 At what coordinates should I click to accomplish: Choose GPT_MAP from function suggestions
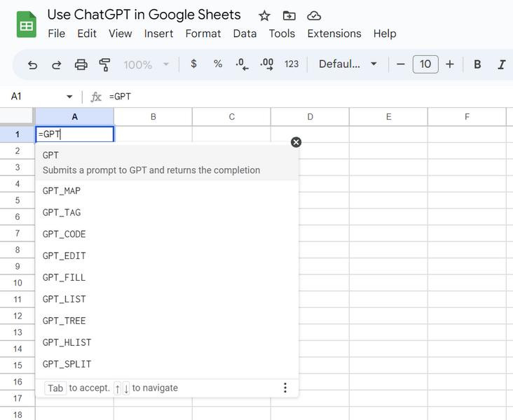[62, 190]
